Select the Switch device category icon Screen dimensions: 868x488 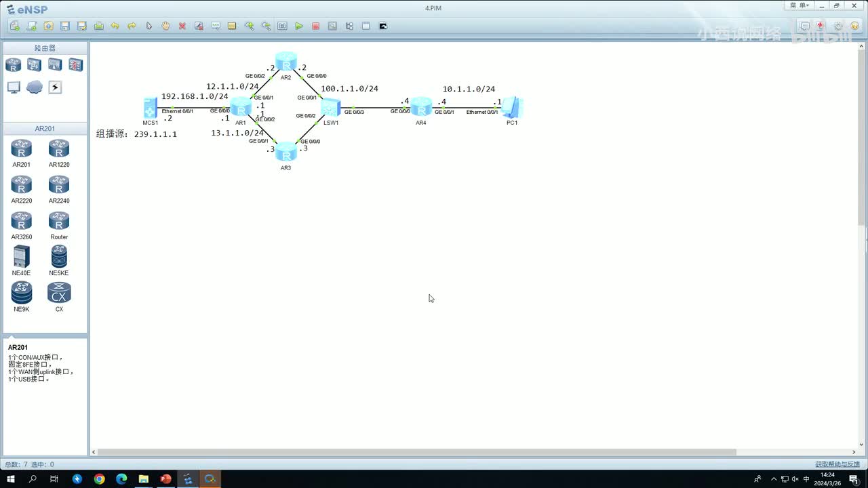(x=34, y=65)
